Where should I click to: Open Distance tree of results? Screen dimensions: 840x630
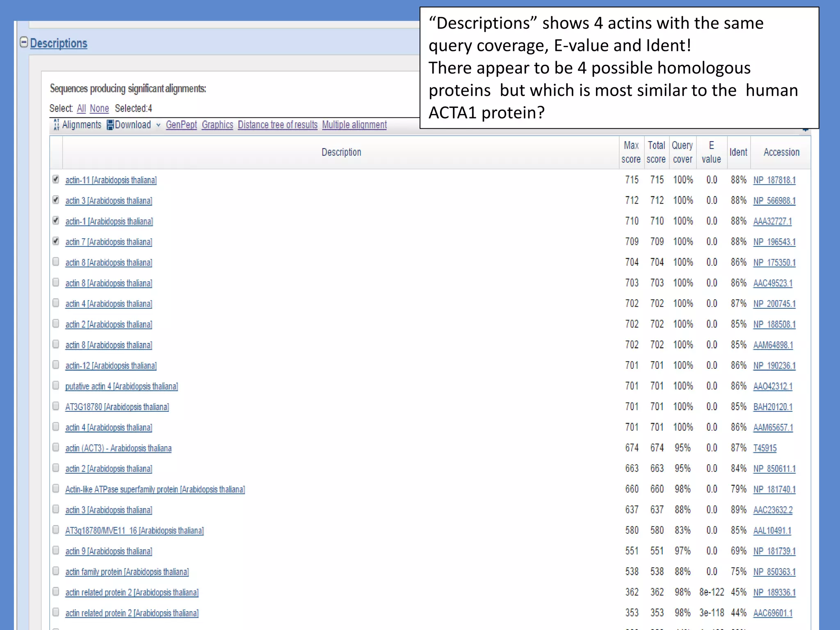278,125
